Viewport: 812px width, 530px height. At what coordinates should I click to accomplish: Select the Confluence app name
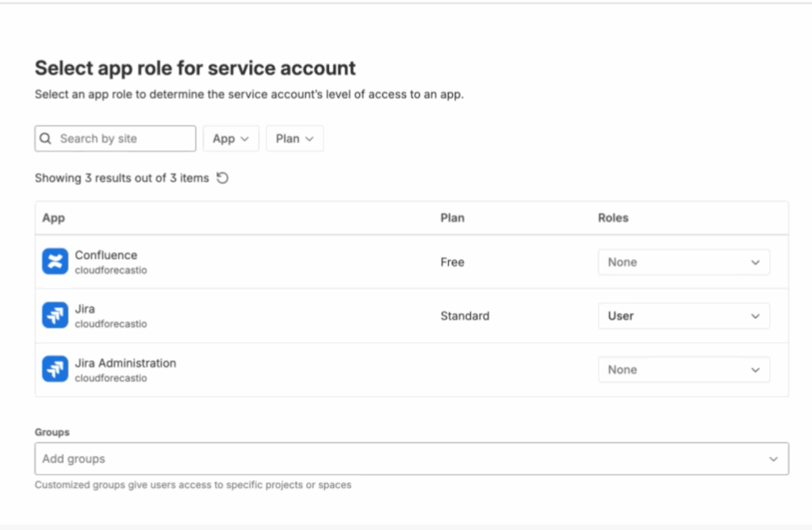coord(106,255)
